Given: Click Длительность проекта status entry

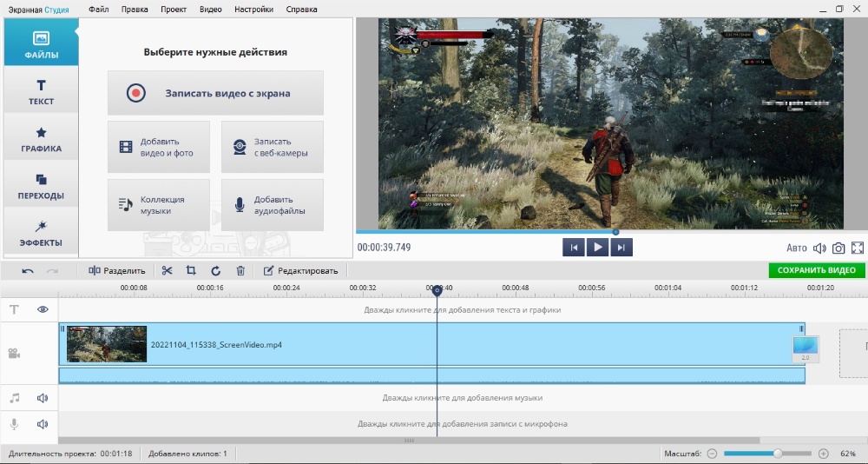Looking at the screenshot, I should point(70,454).
